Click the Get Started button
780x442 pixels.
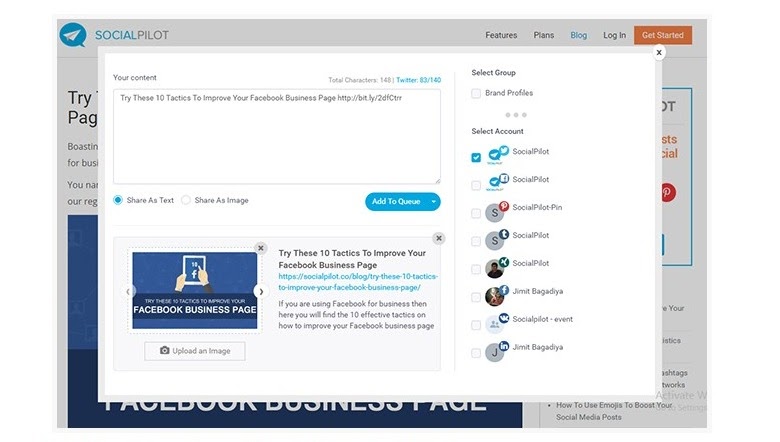(663, 35)
